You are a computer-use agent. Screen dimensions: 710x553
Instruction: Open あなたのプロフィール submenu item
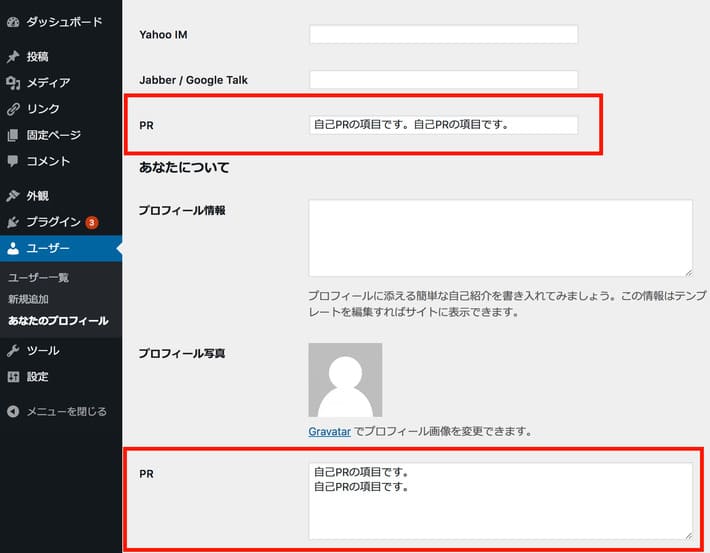(x=58, y=321)
